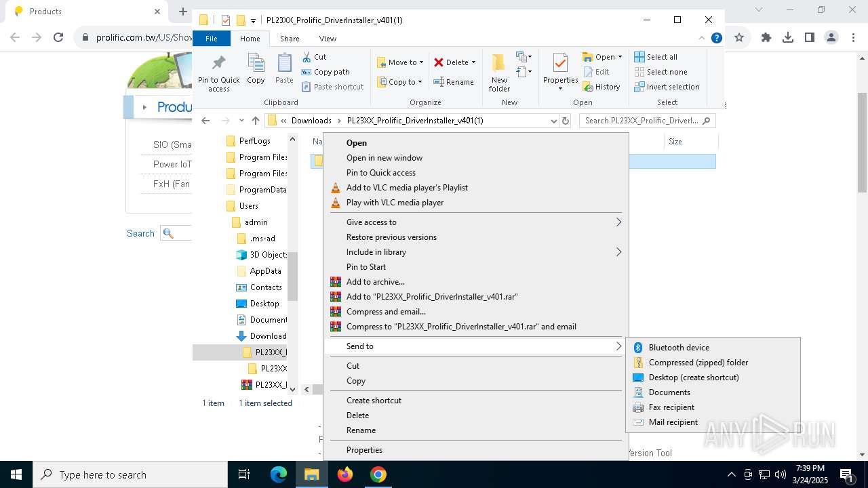Switch to the View ribbon tab
The height and width of the screenshot is (488, 868).
coord(328,39)
